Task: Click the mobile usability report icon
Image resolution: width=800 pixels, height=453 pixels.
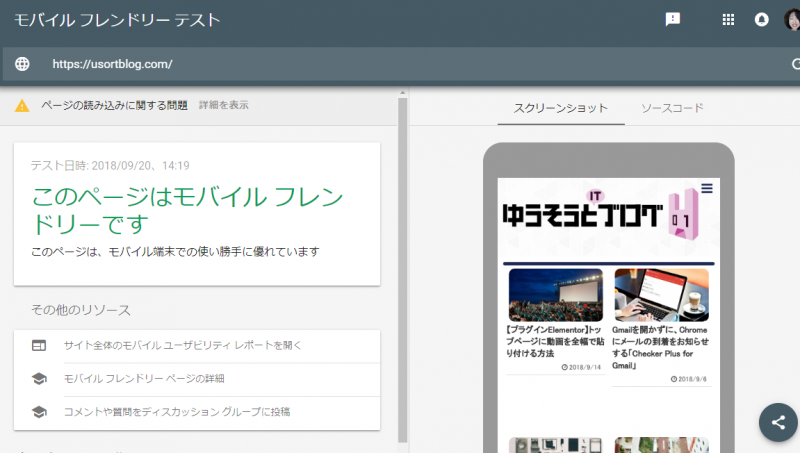Action: click(39, 345)
